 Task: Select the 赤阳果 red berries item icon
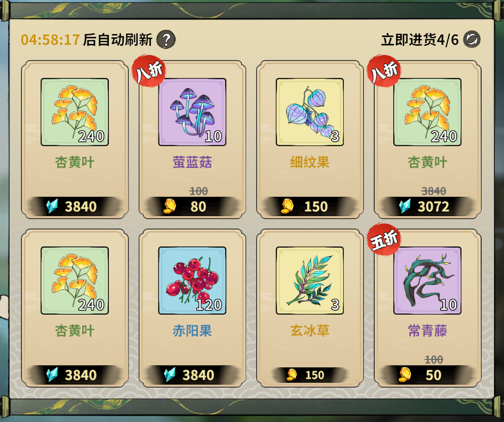tap(192, 281)
